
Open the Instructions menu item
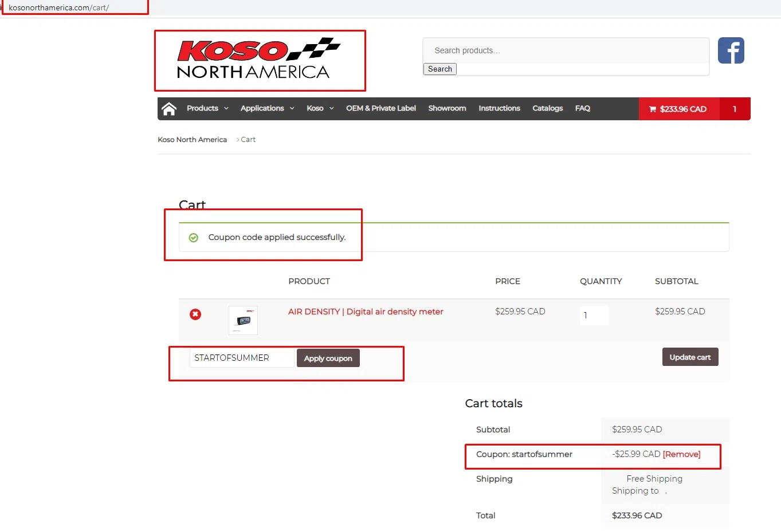(x=499, y=108)
